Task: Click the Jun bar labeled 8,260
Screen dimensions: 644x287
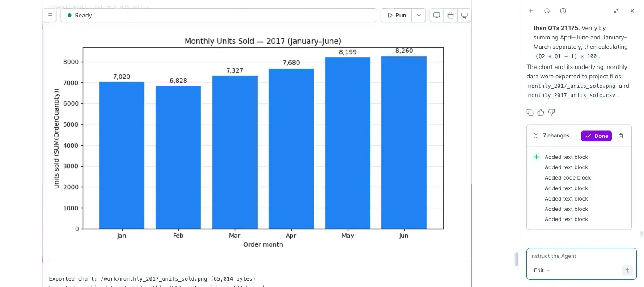Action: (x=404, y=142)
